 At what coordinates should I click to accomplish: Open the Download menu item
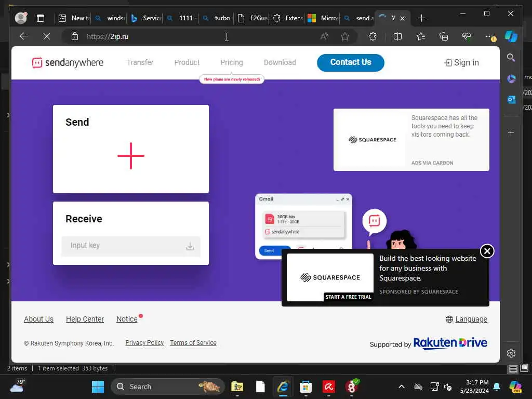pyautogui.click(x=280, y=62)
